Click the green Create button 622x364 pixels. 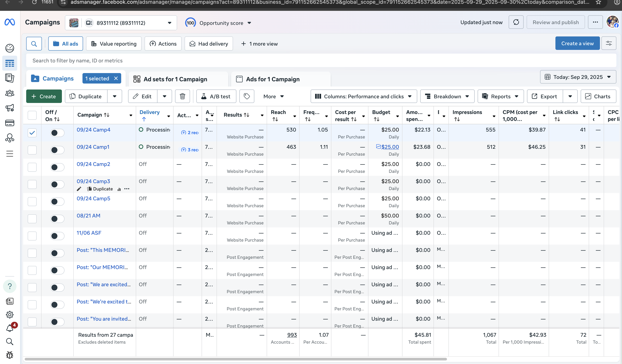[44, 96]
